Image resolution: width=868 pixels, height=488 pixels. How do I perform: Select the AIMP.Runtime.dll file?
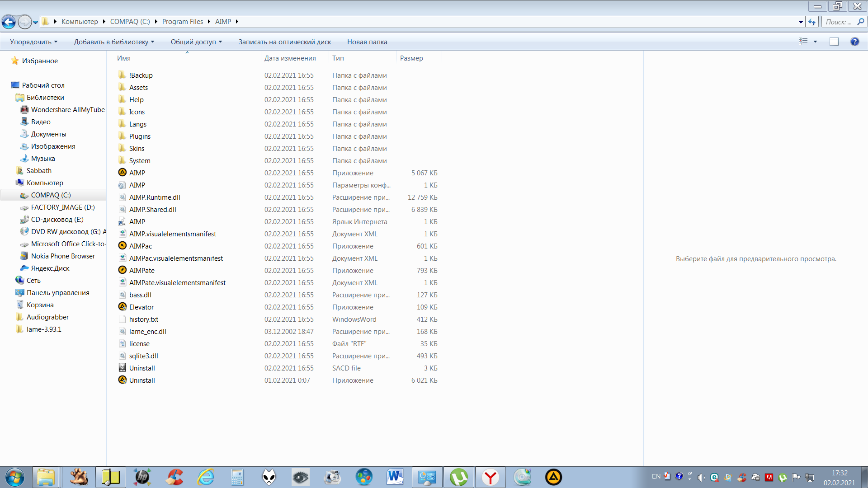pyautogui.click(x=155, y=197)
